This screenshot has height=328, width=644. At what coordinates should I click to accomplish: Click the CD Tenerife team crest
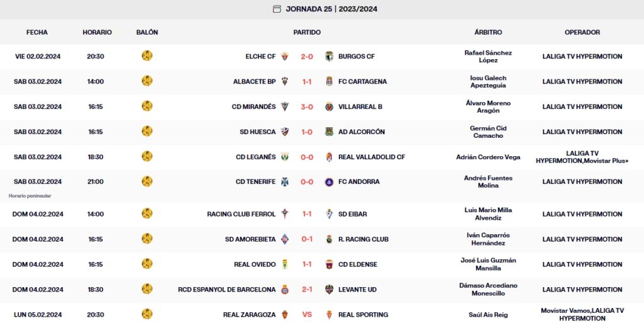[285, 182]
